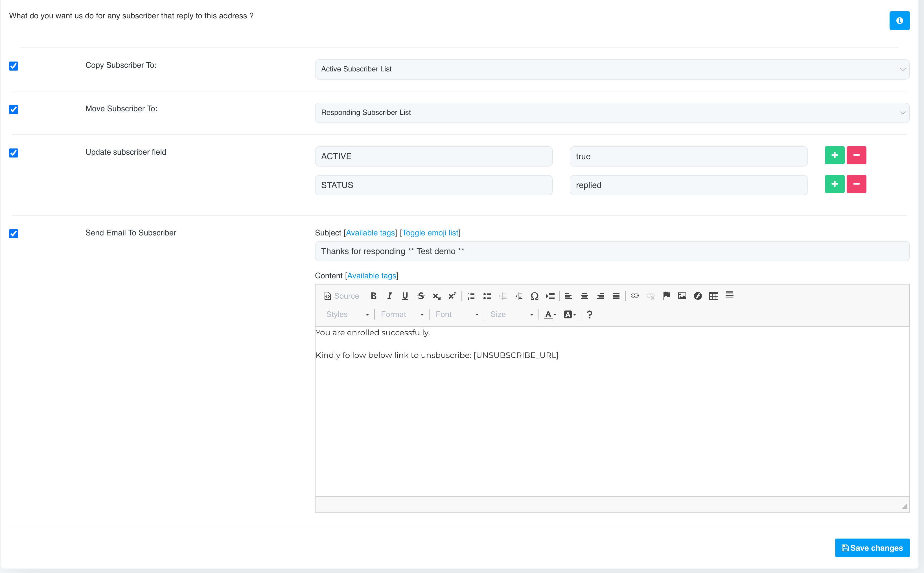Click the STATUS field name input
924x573 pixels.
[x=433, y=185]
